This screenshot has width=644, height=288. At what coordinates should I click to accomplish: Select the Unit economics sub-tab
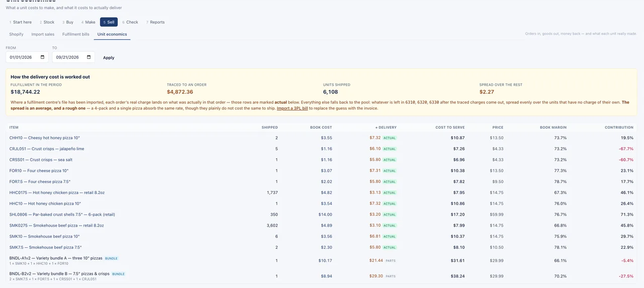pos(112,34)
